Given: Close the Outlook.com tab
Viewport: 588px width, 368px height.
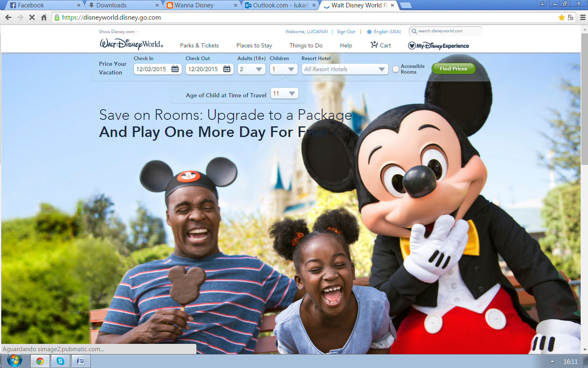Looking at the screenshot, I should tap(314, 5).
